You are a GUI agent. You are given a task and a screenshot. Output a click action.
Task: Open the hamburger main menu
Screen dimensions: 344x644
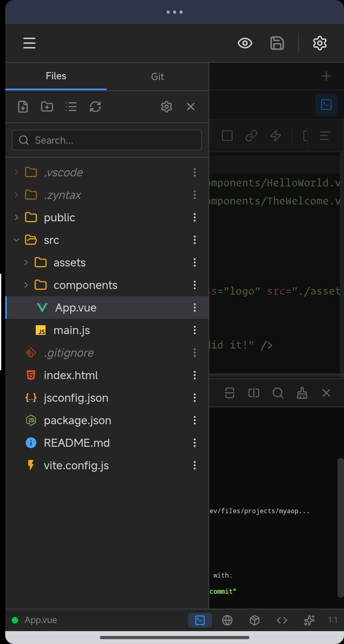[29, 43]
